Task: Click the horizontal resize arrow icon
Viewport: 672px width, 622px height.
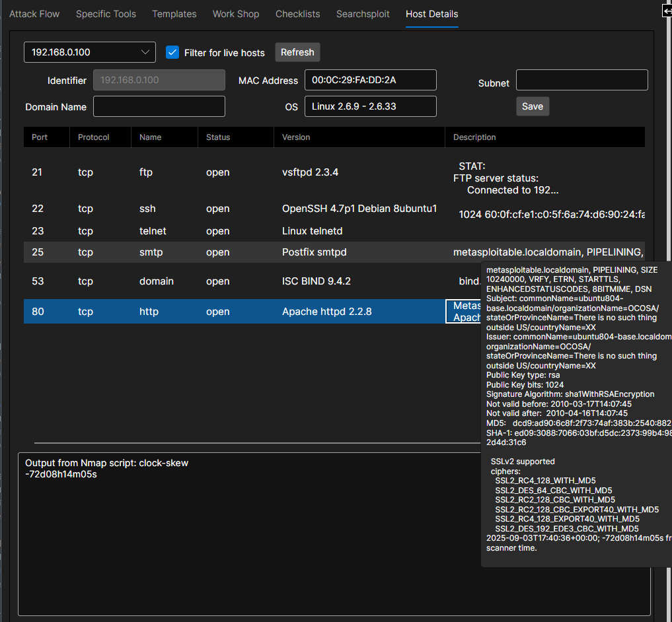Action: click(x=667, y=11)
